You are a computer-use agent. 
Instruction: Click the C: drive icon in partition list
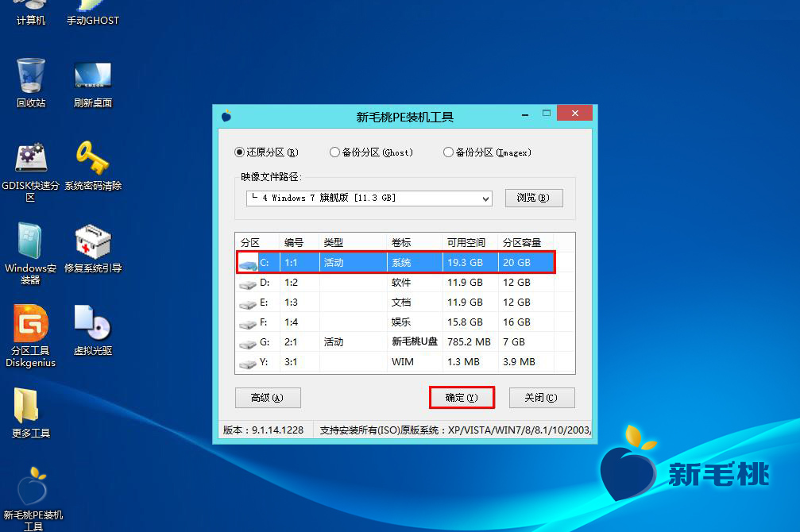[x=249, y=264]
